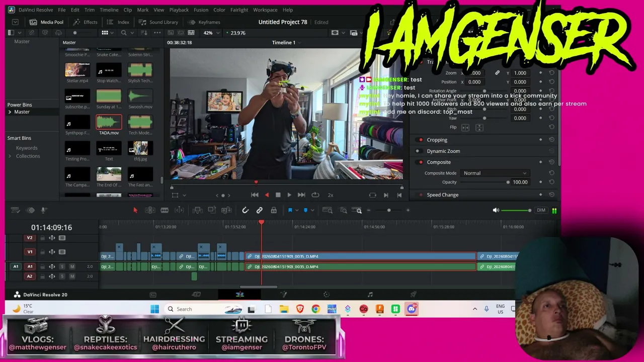The height and width of the screenshot is (362, 644).
Task: Open the Keyframes panel
Action: (x=204, y=22)
